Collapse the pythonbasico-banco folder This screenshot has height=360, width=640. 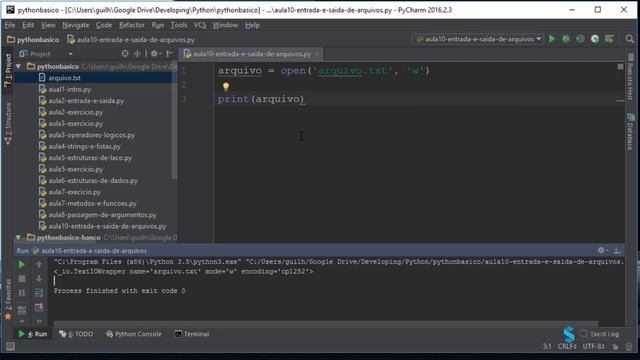[x=18, y=237]
